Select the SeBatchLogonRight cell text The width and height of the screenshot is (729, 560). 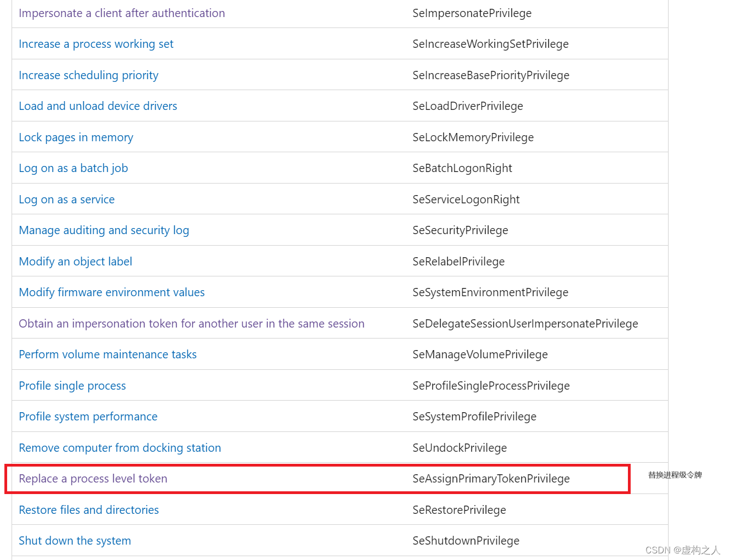click(x=462, y=168)
